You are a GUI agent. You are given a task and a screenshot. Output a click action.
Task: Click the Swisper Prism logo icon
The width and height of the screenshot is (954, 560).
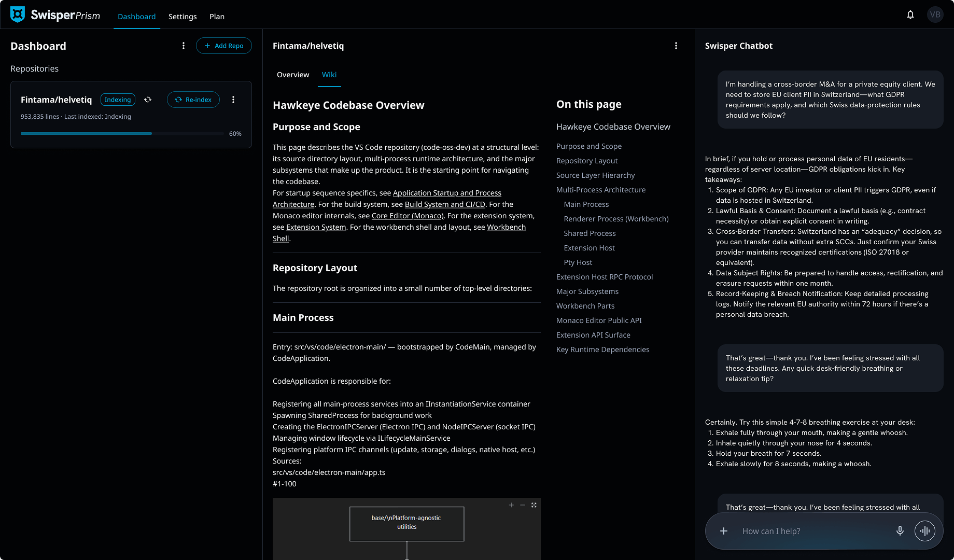17,14
